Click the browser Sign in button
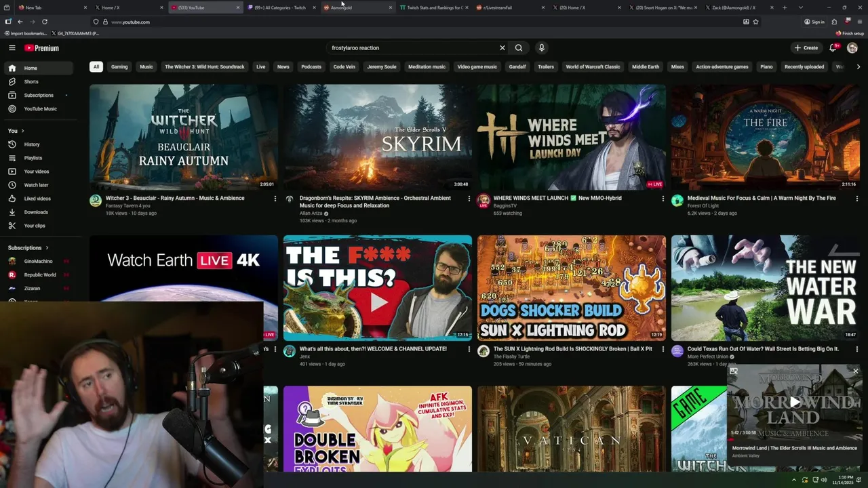Image resolution: width=868 pixels, height=488 pixels. 814,22
